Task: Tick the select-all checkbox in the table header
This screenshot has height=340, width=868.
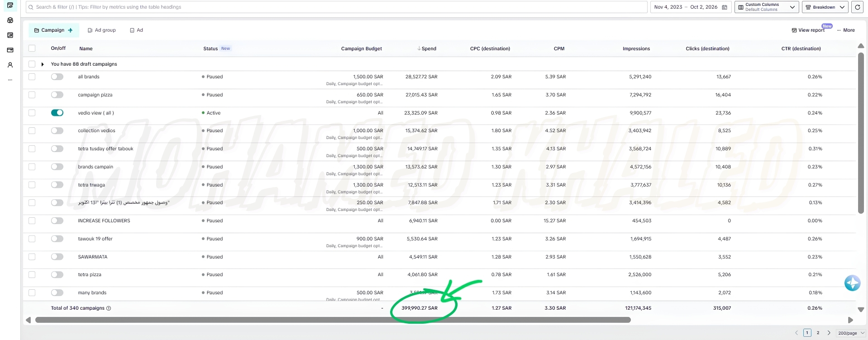Action: (x=32, y=48)
